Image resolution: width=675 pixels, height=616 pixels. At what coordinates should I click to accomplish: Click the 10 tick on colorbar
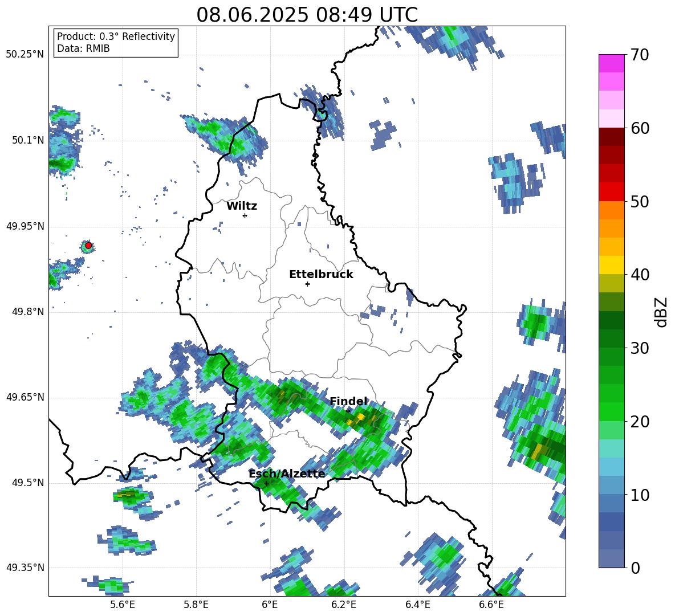coord(640,495)
